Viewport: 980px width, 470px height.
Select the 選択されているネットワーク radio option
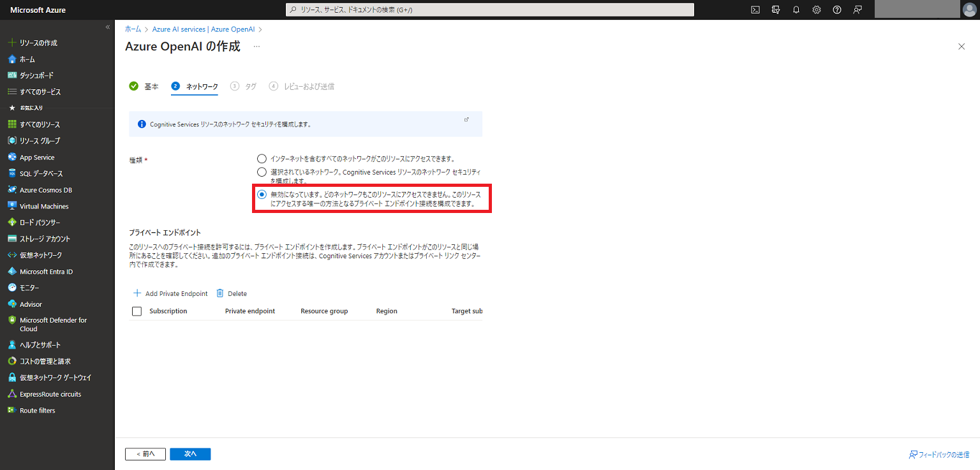coord(262,172)
